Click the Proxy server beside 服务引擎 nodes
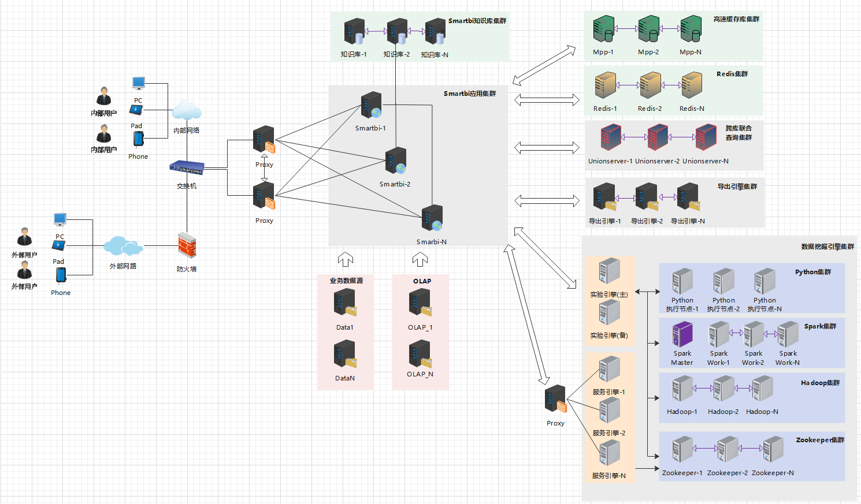The width and height of the screenshot is (861, 504). [x=556, y=399]
